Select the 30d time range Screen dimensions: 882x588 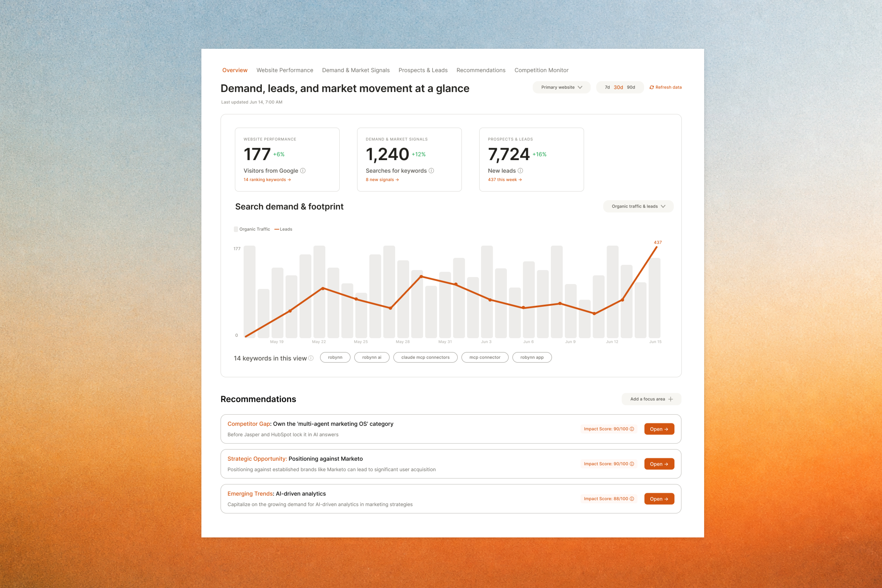(x=618, y=87)
